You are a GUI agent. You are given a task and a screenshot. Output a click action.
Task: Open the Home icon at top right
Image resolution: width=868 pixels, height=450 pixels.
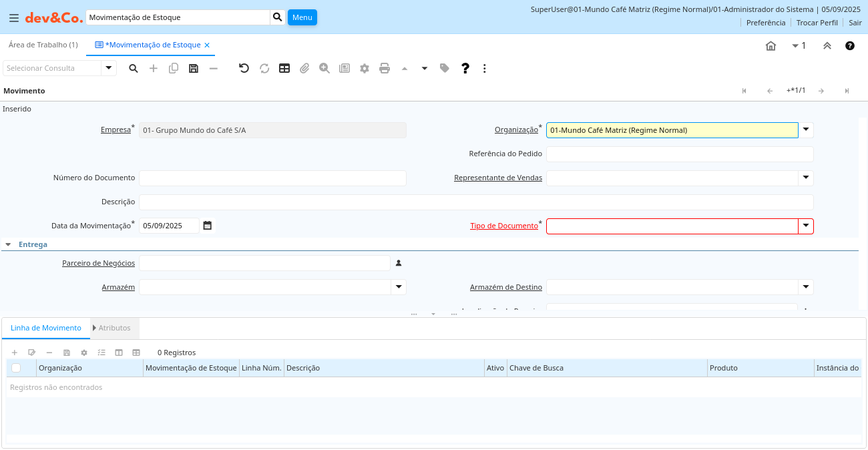[771, 46]
